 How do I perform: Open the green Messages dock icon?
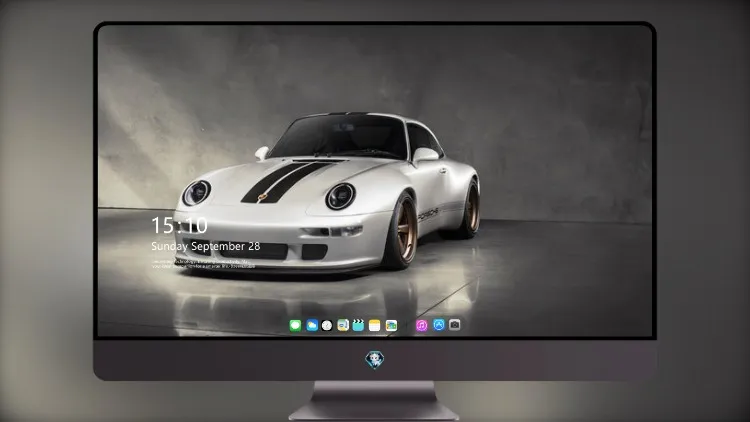(295, 325)
